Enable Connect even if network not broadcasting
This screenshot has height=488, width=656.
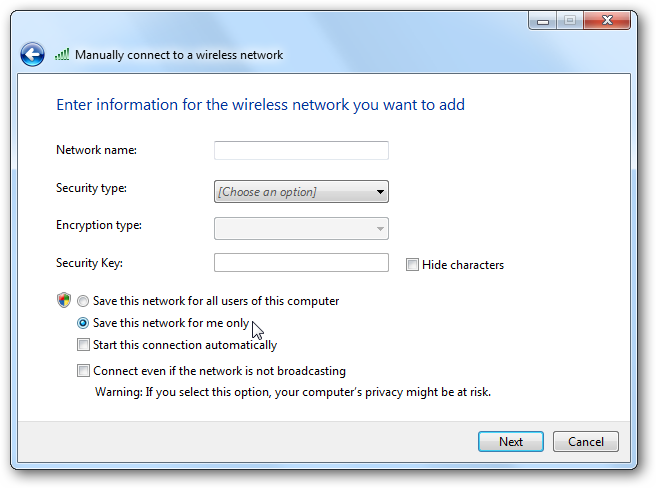[83, 371]
